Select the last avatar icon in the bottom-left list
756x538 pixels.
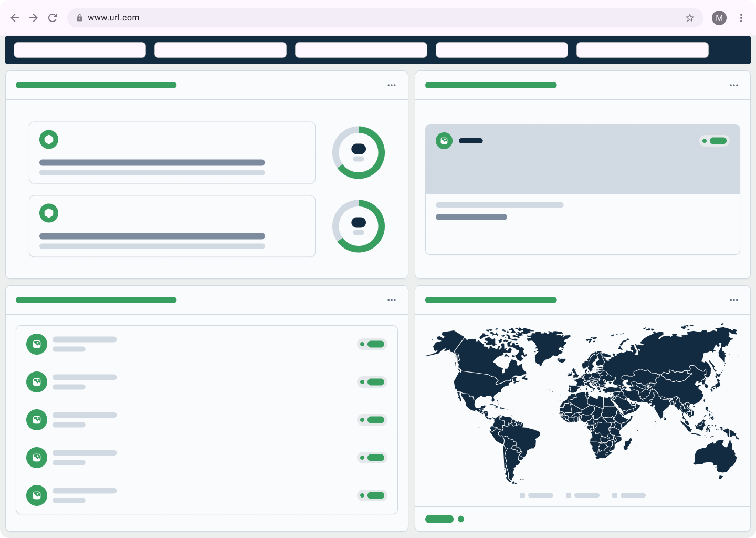[37, 495]
